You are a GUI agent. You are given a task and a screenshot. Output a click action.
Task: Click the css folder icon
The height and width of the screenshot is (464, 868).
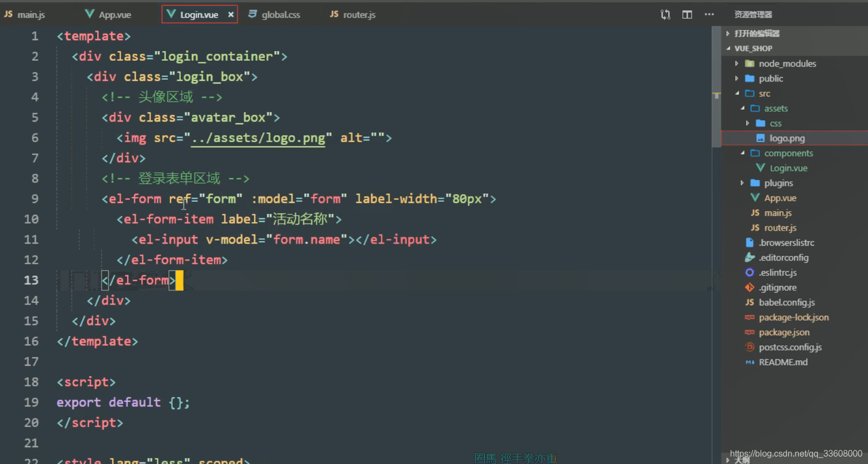pos(760,123)
